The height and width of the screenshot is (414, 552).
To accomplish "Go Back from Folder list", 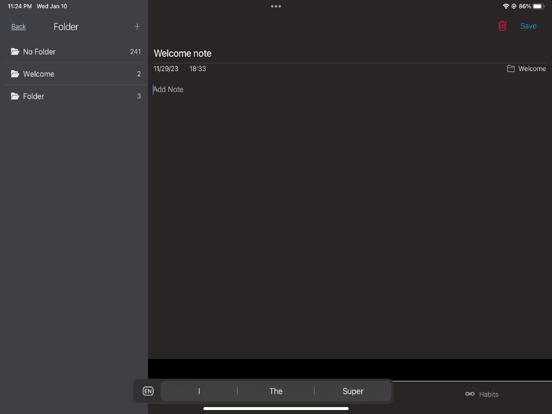I will [18, 27].
